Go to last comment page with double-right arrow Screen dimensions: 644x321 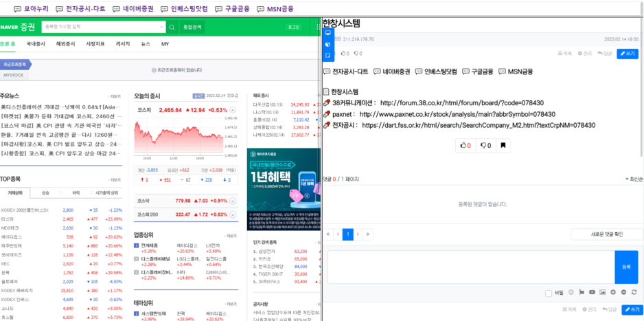pyautogui.click(x=368, y=234)
